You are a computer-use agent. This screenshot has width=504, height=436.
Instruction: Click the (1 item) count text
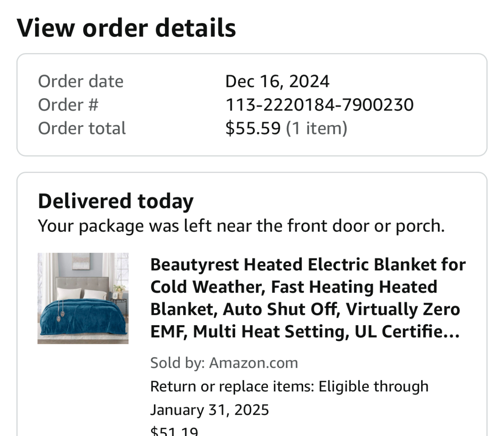[317, 128]
